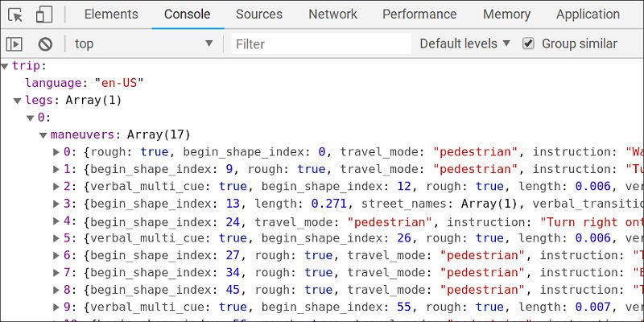Click "Turn right ont" instruction text

click(x=592, y=222)
